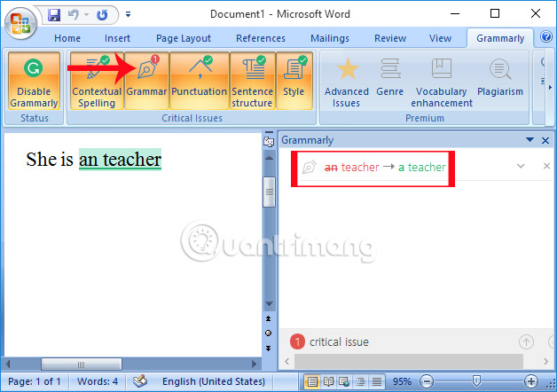Click 'Page: 1 of 1' in status bar
The height and width of the screenshot is (392, 557).
click(x=34, y=381)
